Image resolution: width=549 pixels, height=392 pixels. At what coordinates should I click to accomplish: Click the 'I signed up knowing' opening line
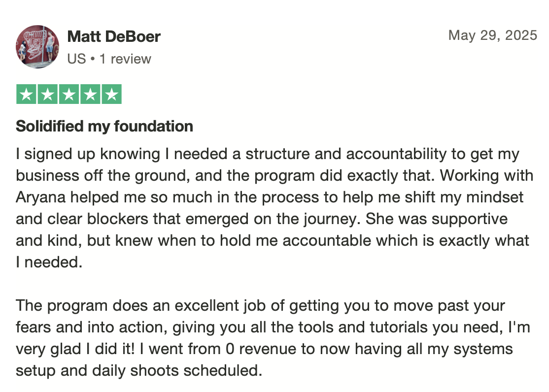coord(88,154)
